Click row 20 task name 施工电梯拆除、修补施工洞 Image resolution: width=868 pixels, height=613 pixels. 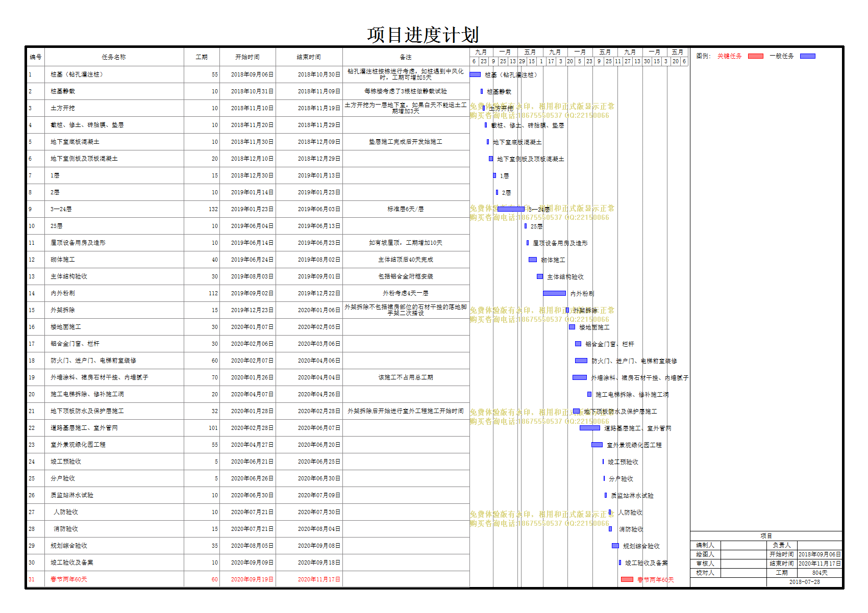point(87,394)
